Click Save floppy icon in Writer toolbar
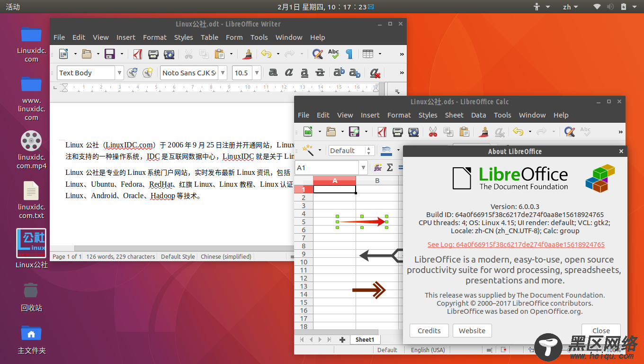Viewport: 644px width, 364px height. coord(110,54)
